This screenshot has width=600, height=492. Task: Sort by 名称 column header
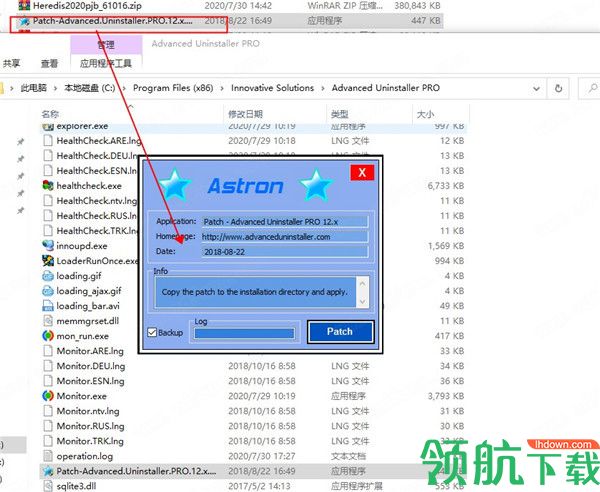pos(50,114)
